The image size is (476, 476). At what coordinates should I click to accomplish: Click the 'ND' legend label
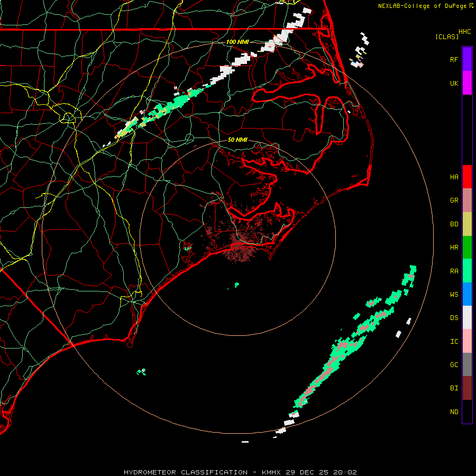pyautogui.click(x=454, y=412)
